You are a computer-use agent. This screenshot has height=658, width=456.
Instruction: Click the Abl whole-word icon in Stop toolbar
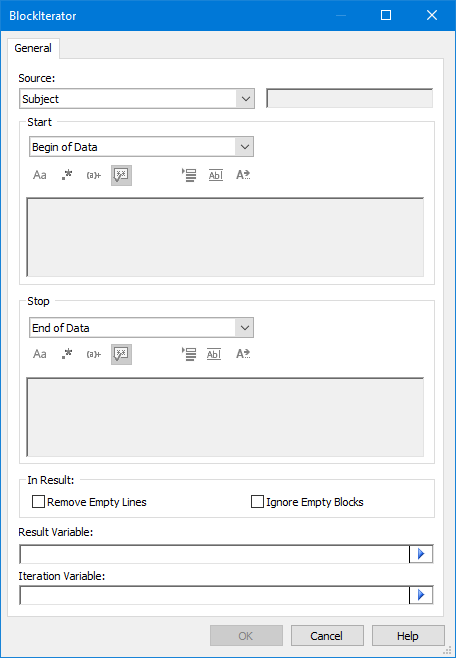pos(214,354)
